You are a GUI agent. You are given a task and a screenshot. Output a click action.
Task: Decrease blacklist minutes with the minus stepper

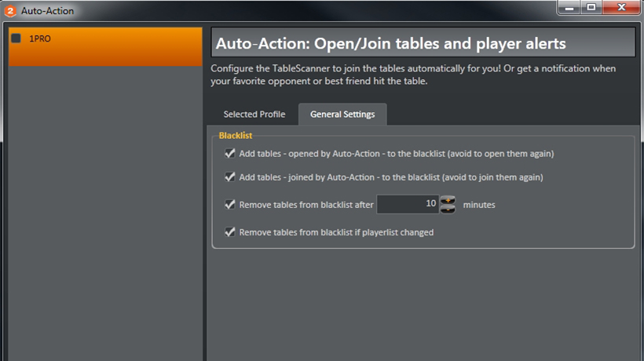click(x=448, y=210)
